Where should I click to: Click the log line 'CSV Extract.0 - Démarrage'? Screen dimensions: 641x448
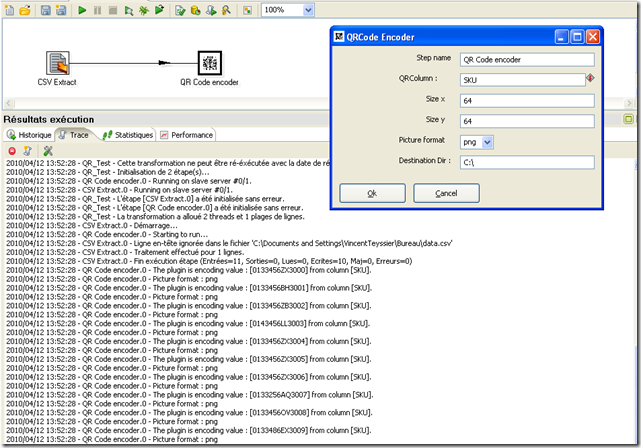pyautogui.click(x=92, y=226)
